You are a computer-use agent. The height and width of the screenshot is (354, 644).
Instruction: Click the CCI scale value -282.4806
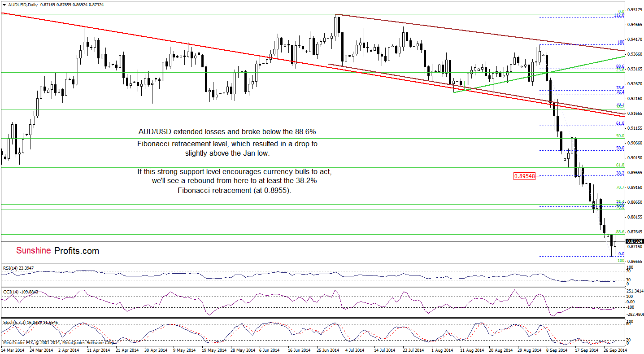(x=635, y=315)
